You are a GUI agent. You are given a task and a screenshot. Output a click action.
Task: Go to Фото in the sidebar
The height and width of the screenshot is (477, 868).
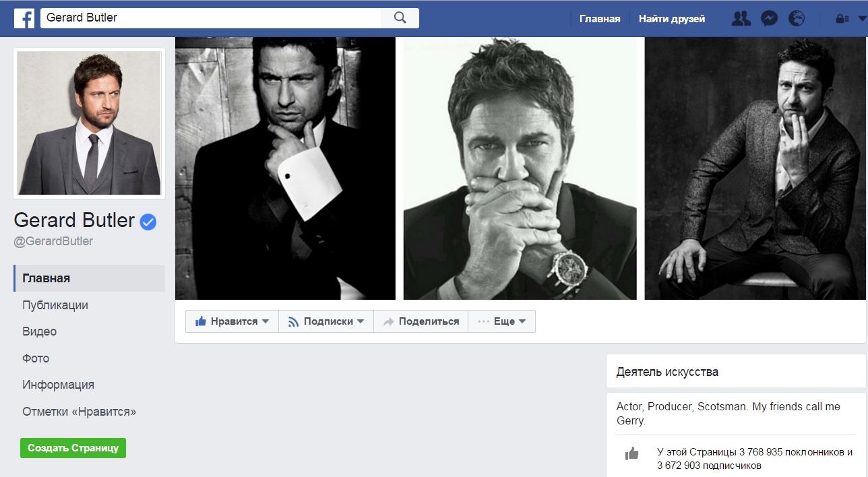(36, 358)
